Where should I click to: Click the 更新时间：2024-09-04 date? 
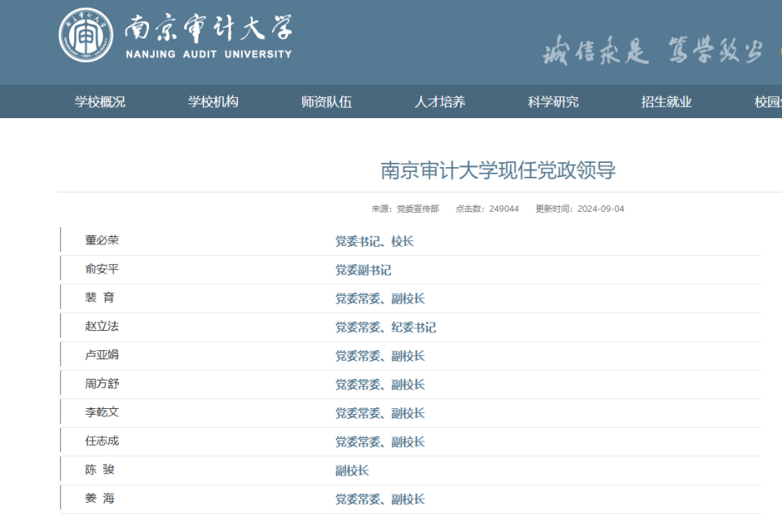(579, 209)
